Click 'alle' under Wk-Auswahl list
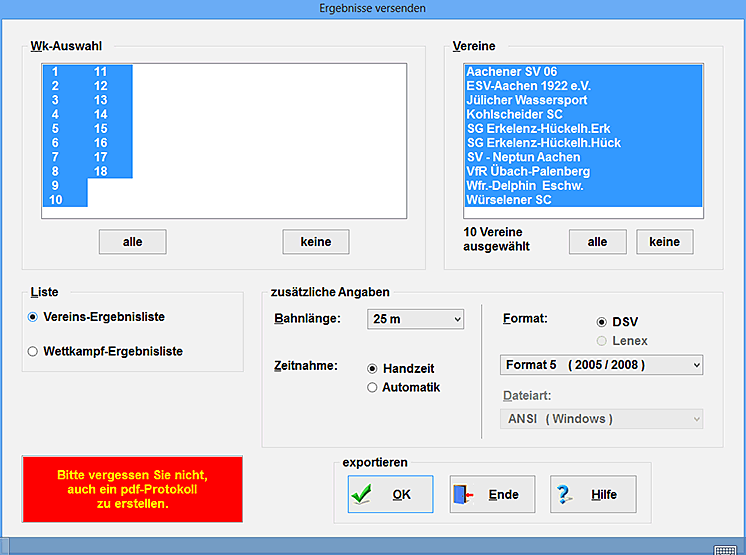The height and width of the screenshot is (555, 746). pos(132,242)
